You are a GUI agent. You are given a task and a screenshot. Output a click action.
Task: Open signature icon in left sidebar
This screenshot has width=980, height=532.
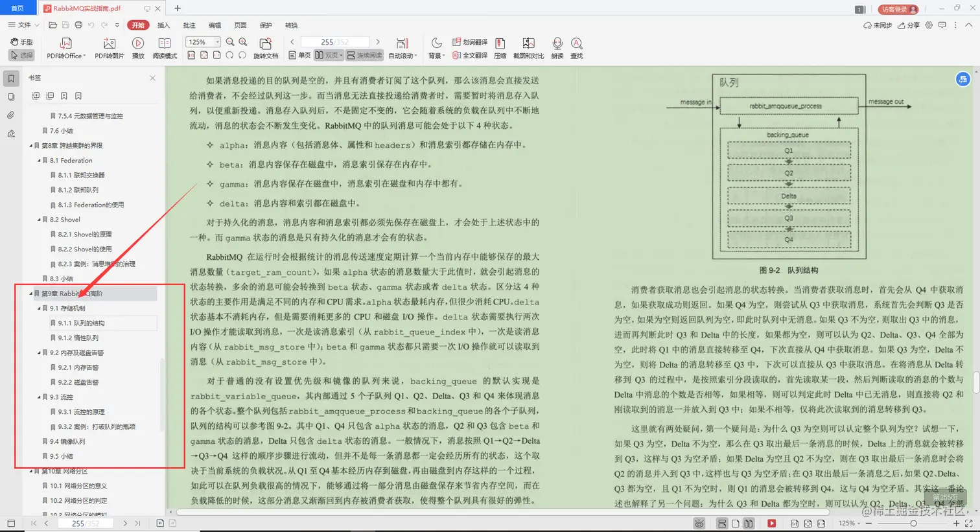tap(11, 134)
